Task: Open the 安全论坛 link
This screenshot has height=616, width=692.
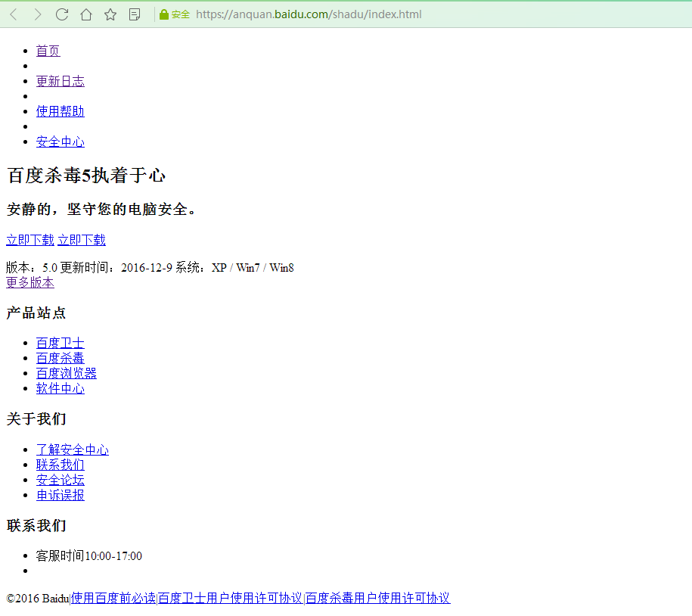Action: click(x=60, y=480)
